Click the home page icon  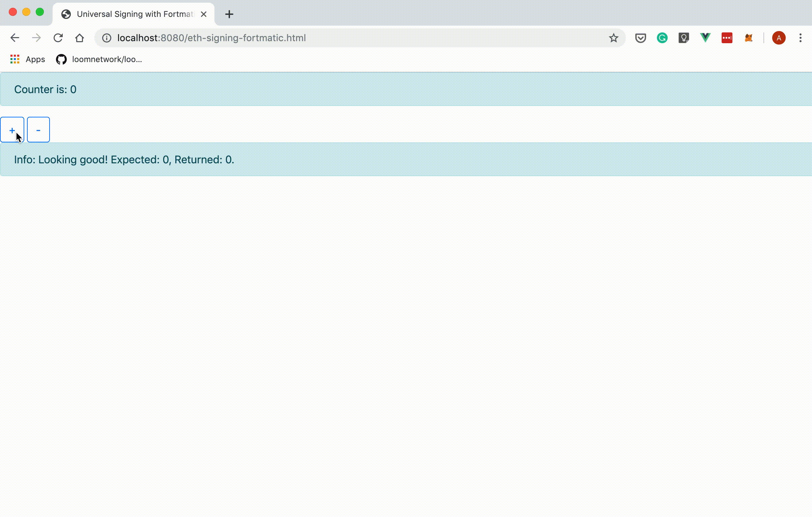(x=80, y=38)
